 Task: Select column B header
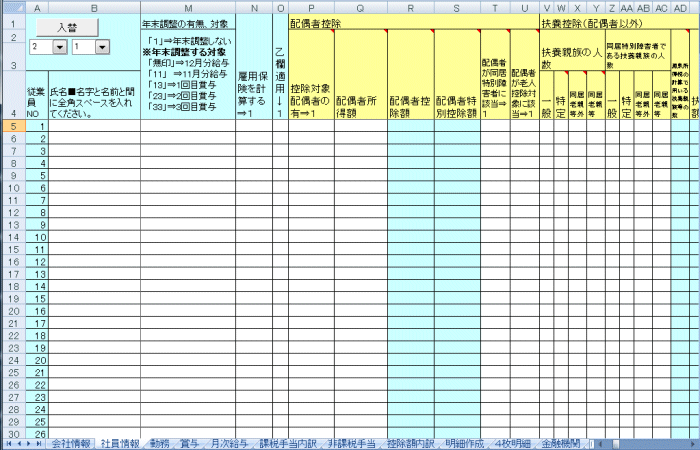pos(93,7)
